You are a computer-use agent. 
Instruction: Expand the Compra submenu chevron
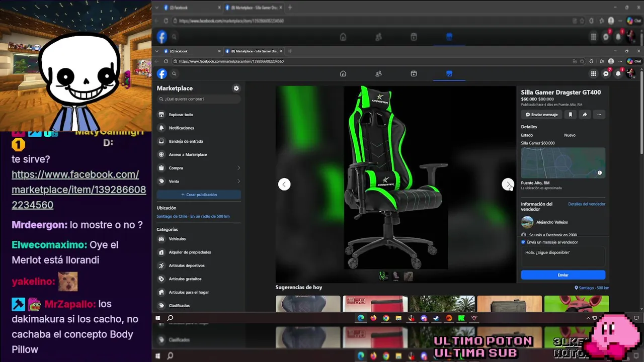click(x=238, y=168)
